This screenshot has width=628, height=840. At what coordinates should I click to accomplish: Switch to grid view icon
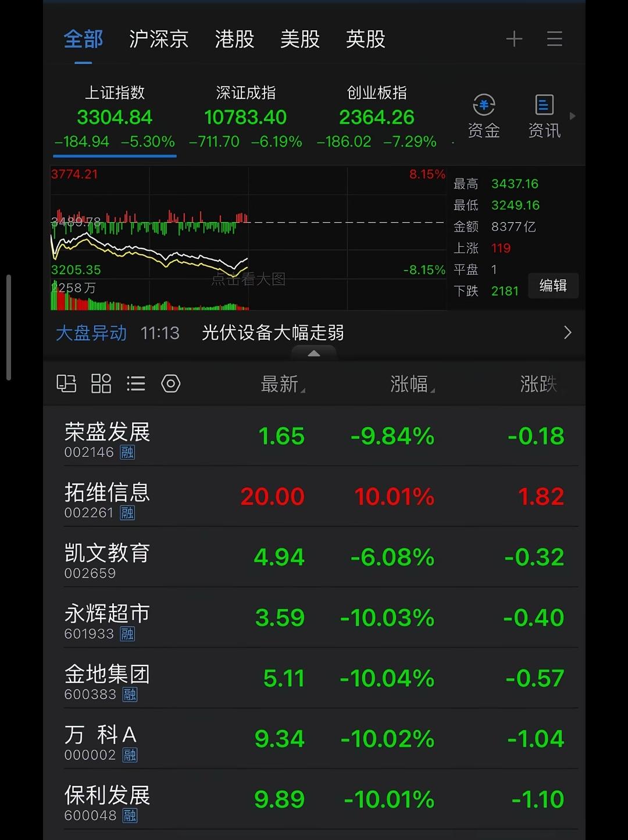pos(101,384)
